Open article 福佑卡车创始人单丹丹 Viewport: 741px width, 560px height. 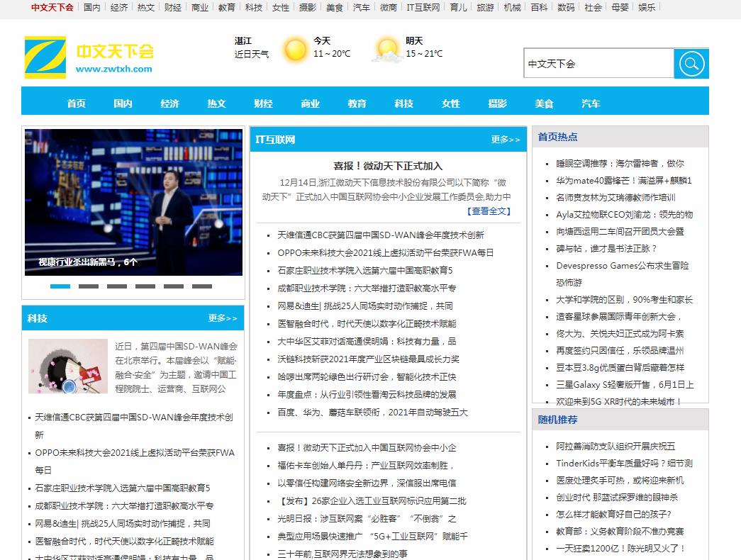click(x=365, y=466)
